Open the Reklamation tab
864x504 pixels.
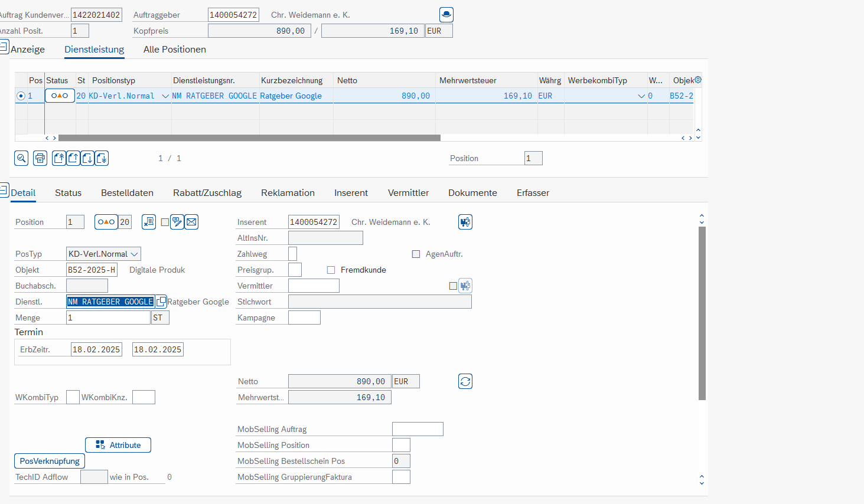288,193
